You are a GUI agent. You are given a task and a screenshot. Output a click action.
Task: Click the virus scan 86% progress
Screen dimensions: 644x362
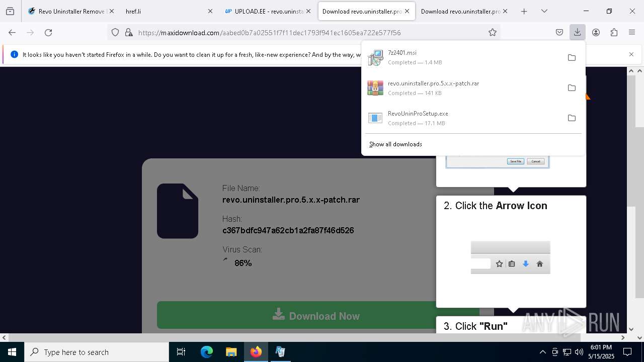pyautogui.click(x=243, y=263)
